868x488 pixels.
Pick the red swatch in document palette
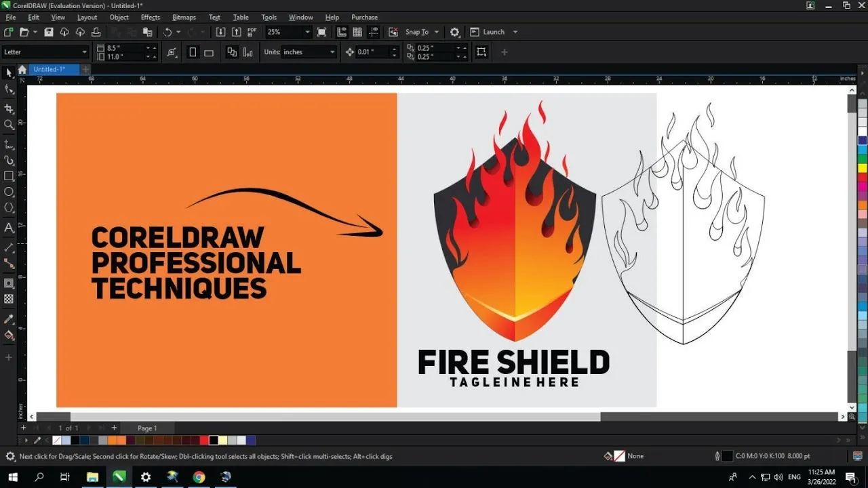pyautogui.click(x=204, y=441)
